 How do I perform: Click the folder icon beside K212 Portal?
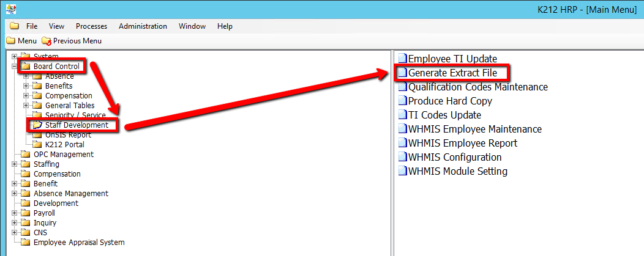click(x=37, y=145)
